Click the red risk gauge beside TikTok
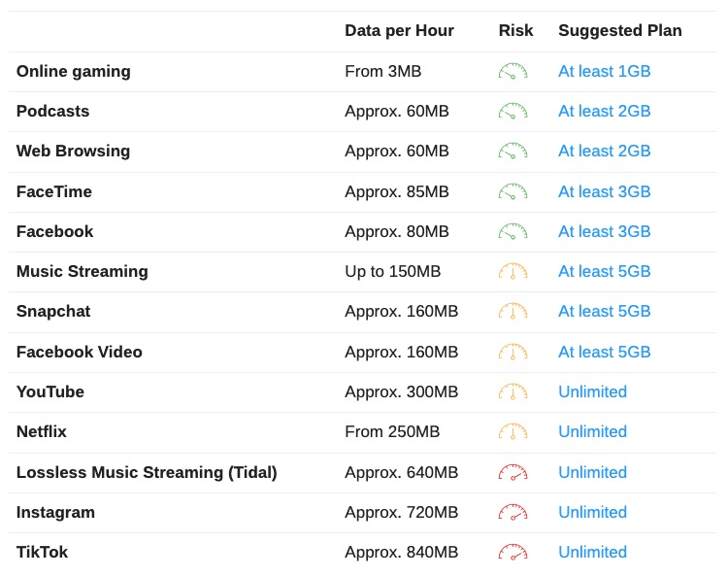Screen dimensions: 728x577 [x=513, y=553]
